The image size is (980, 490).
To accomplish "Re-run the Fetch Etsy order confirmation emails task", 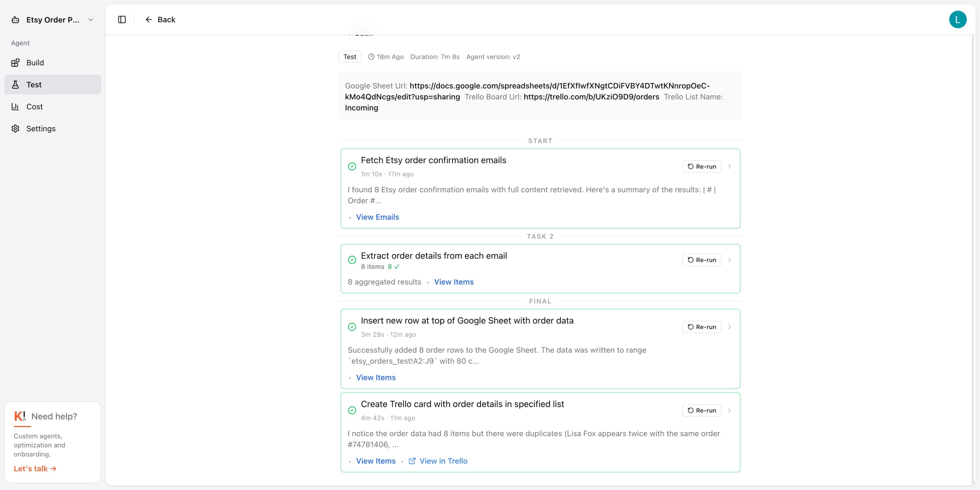I will click(701, 166).
